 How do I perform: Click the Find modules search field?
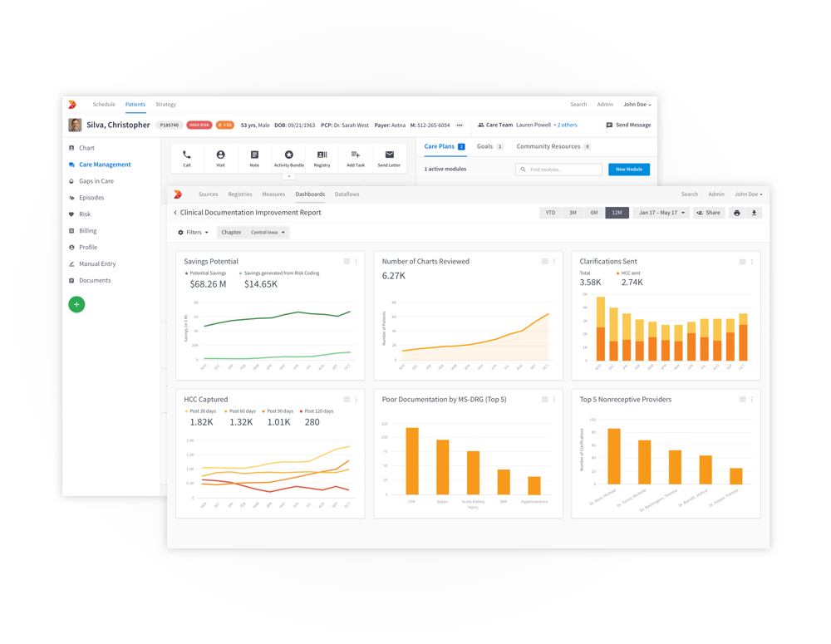[x=559, y=170]
